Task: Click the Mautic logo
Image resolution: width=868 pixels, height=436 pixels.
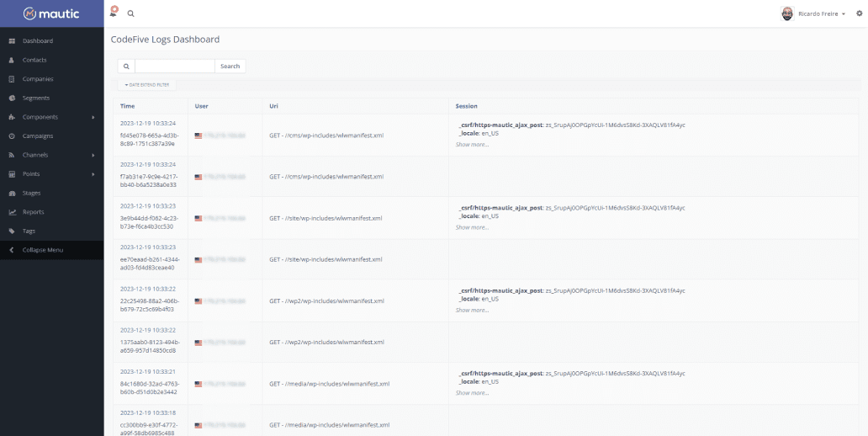Action: click(x=51, y=13)
